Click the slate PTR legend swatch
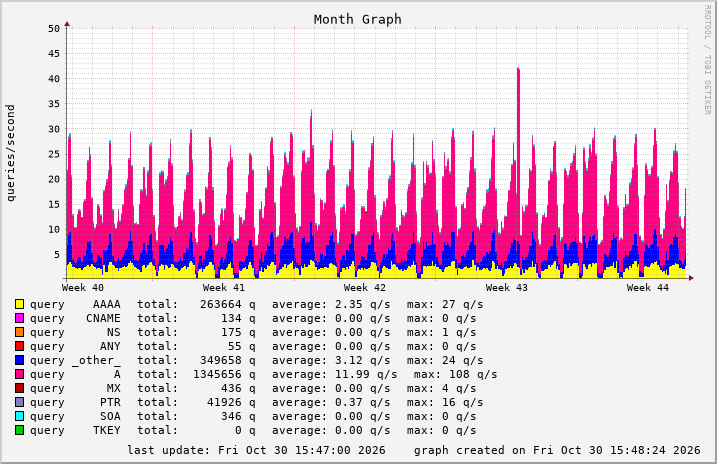717x464 pixels. click(x=19, y=402)
